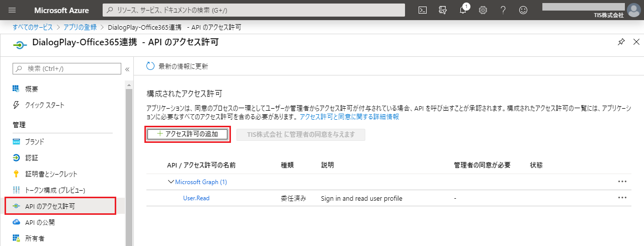The width and height of the screenshot is (644, 246).
Task: Click the 管理 section label in sidebar
Action: click(19, 124)
